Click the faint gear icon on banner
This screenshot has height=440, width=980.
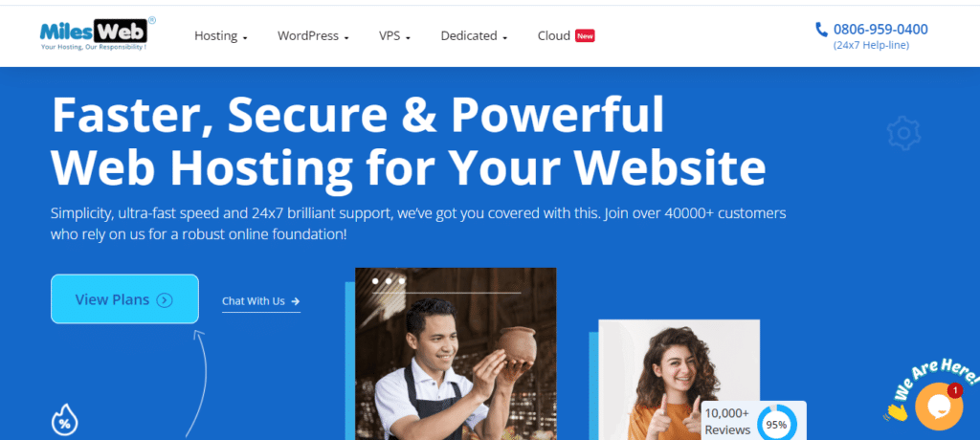pos(903,133)
